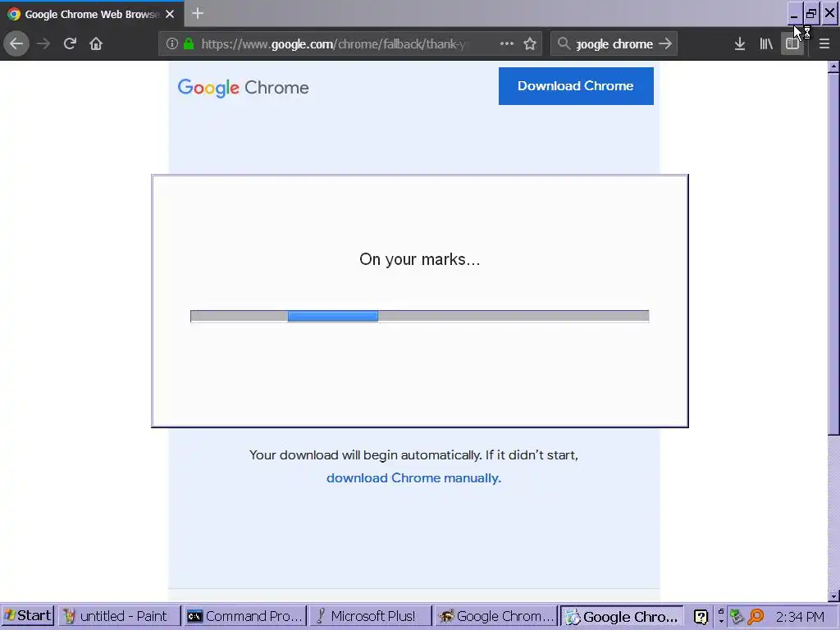Click the green network tray icon
Viewport: 840px width, 630px height.
pos(737,617)
